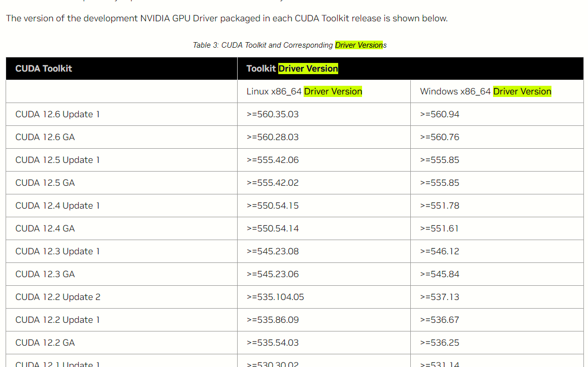
Task: Select the CUDA 12.2 GA cell
Action: (45, 343)
